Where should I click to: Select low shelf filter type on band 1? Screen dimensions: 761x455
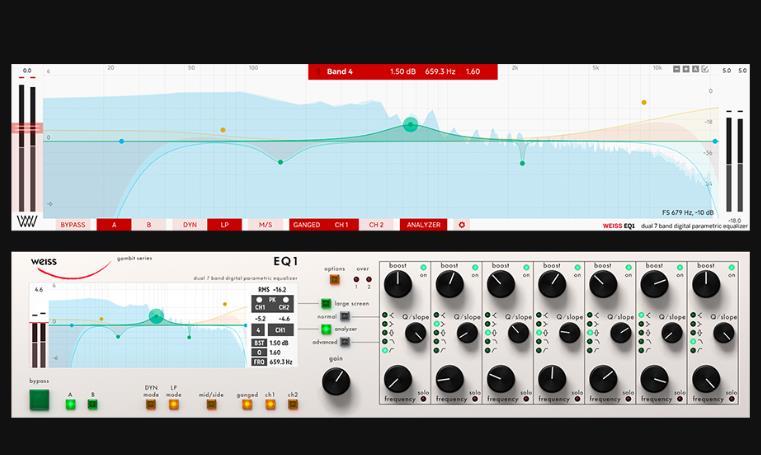(385, 324)
